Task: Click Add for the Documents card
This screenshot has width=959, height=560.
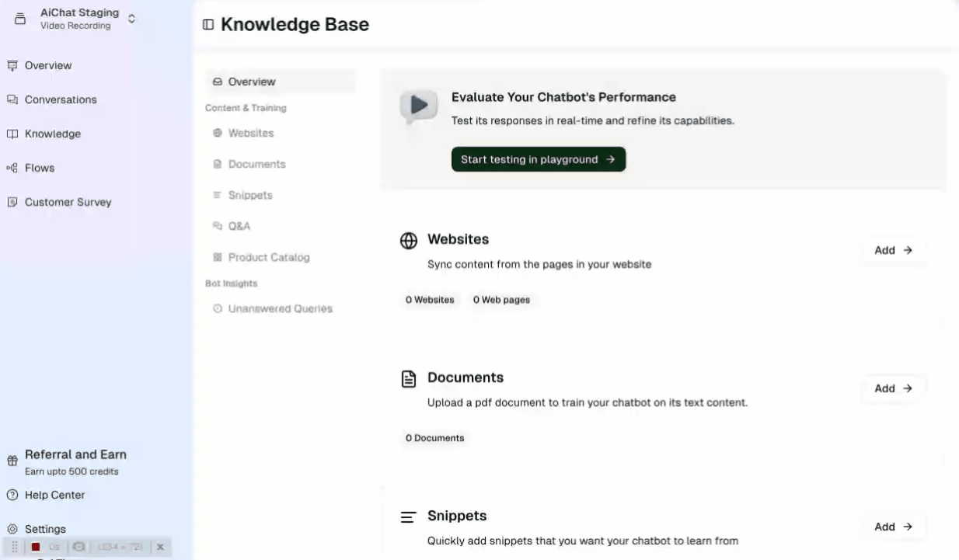Action: pos(893,388)
